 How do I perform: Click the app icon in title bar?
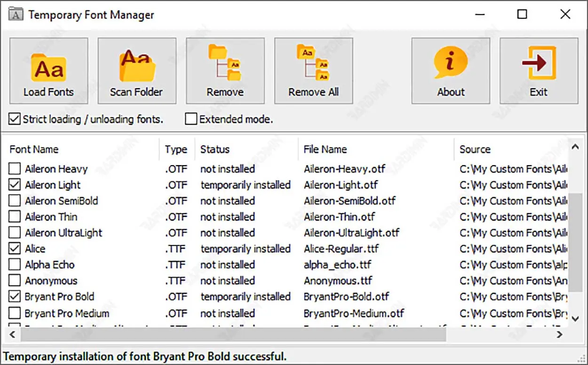[x=16, y=15]
